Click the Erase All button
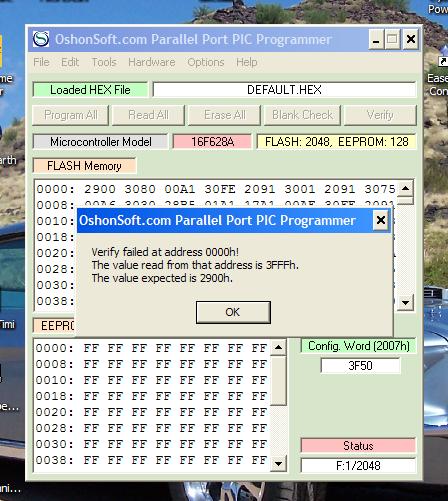Image resolution: width=448 pixels, height=501 pixels. point(225,115)
